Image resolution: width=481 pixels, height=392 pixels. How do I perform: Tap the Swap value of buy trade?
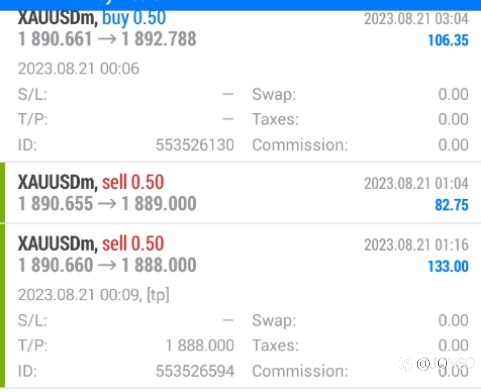pyautogui.click(x=453, y=94)
